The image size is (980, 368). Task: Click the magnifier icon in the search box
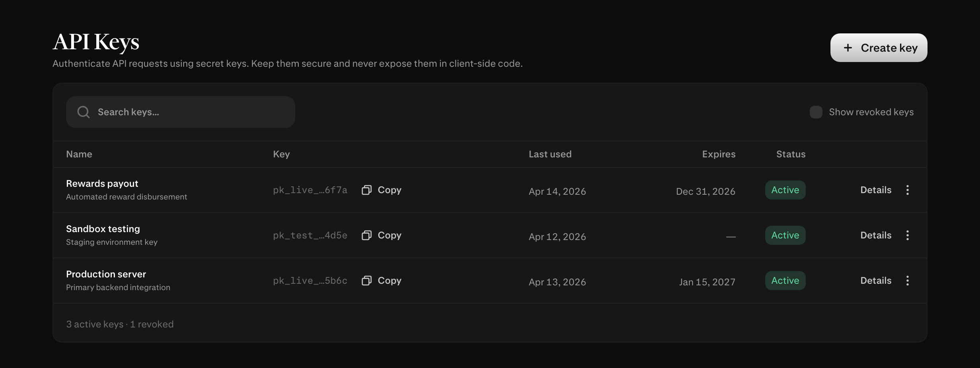click(x=83, y=112)
